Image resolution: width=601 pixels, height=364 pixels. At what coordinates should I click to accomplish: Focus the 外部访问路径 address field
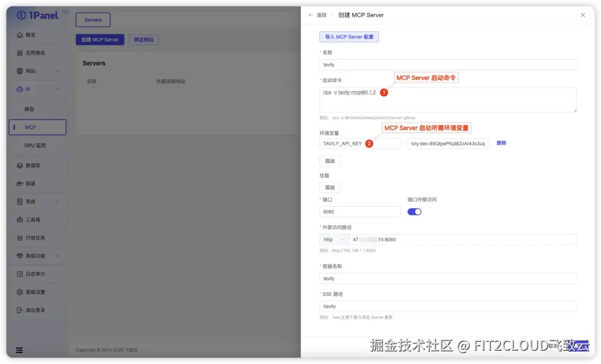click(462, 239)
